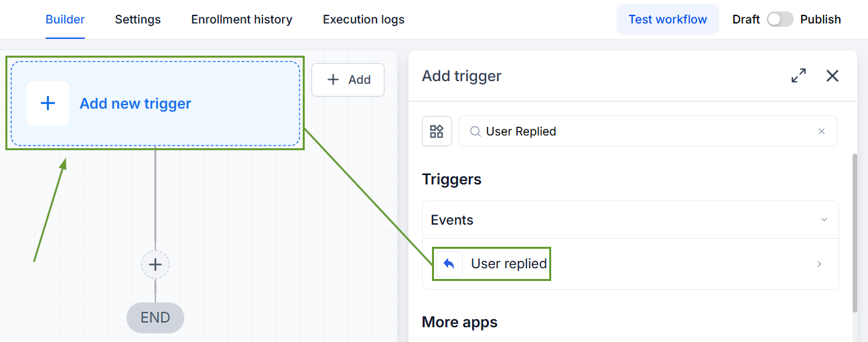Select the User replied trigger
868x342 pixels.
pyautogui.click(x=630, y=264)
